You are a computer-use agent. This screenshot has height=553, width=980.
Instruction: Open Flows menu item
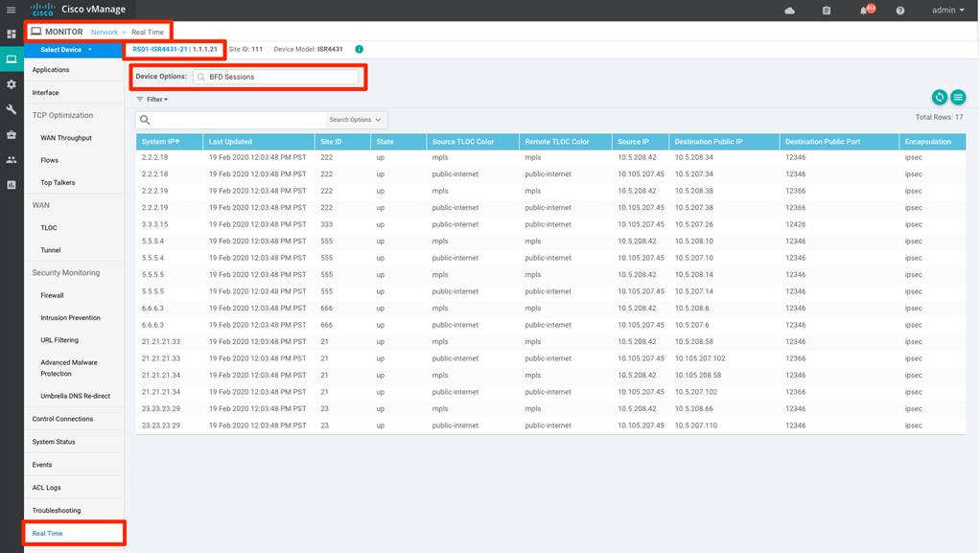coord(49,160)
